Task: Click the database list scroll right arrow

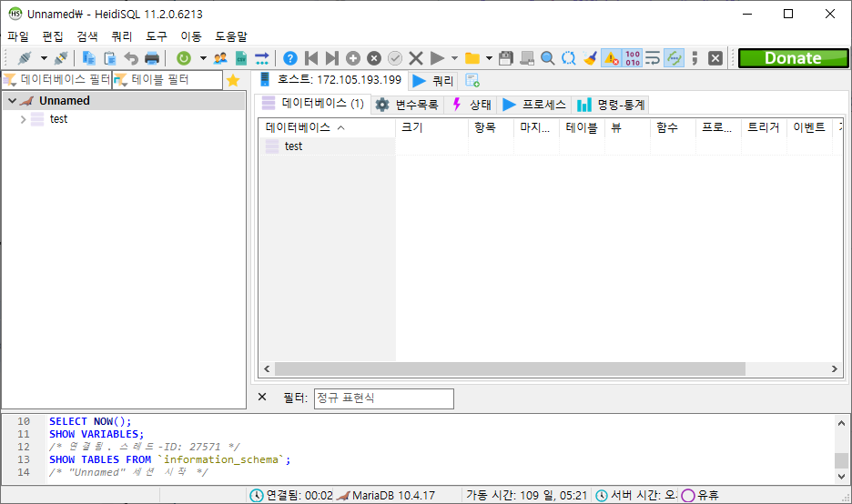Action: [835, 368]
